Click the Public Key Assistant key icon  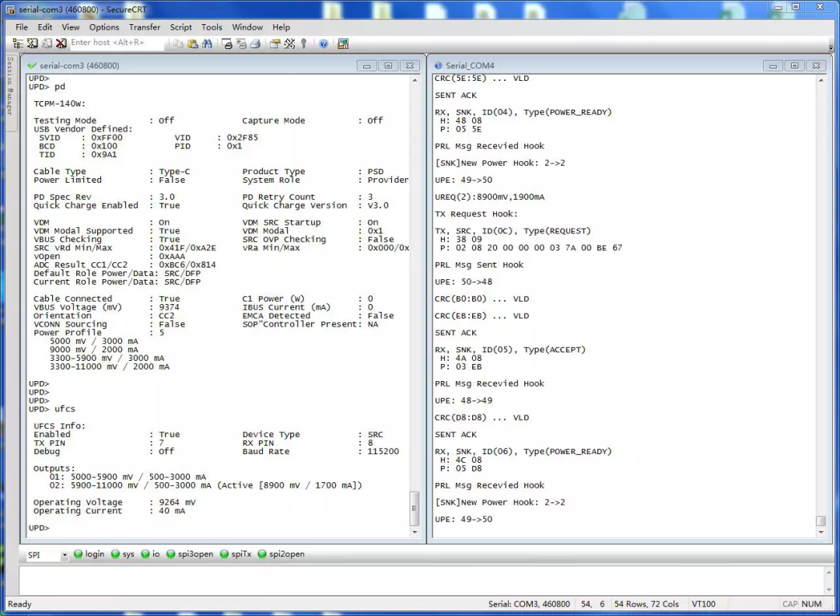pyautogui.click(x=304, y=44)
